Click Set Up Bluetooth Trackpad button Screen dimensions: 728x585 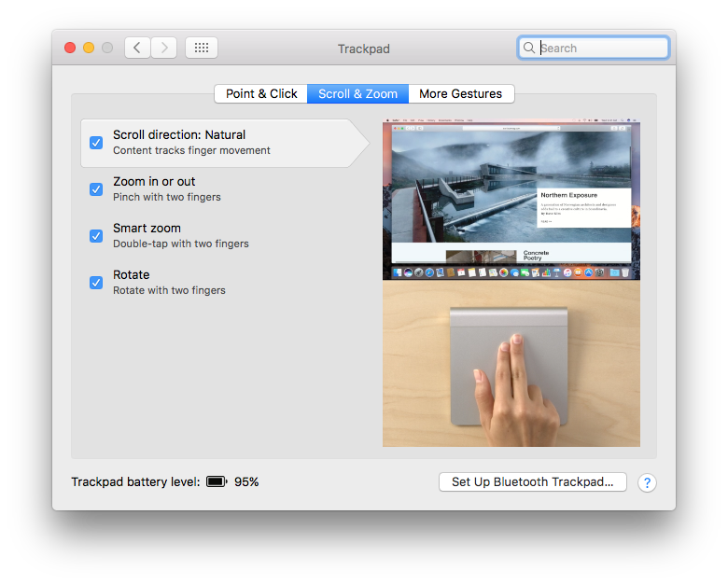click(x=533, y=482)
